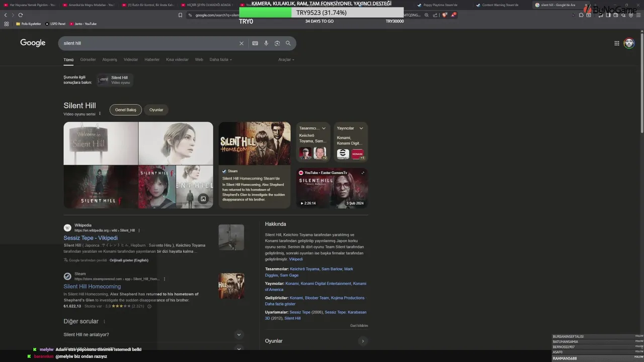Image resolution: width=644 pixels, height=362 pixels.
Task: Switch to the Haberler search tab
Action: (152, 59)
